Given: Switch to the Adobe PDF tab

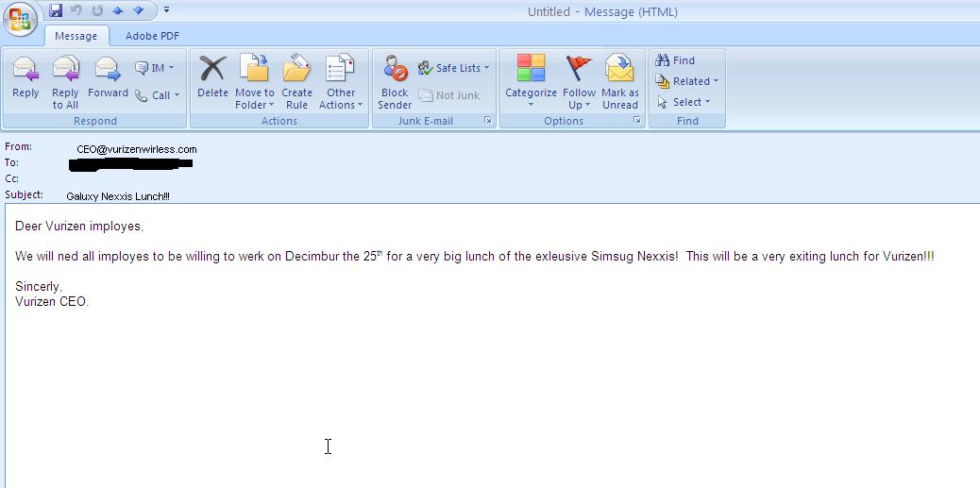Looking at the screenshot, I should (x=152, y=36).
